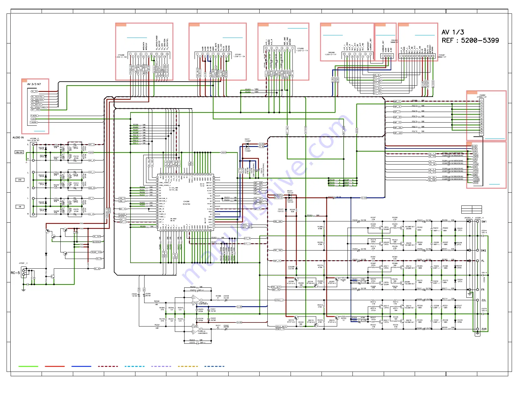The width and height of the screenshot is (532, 395).
Task: Click the AMP_C tag near R5214
Action: (x=397, y=112)
